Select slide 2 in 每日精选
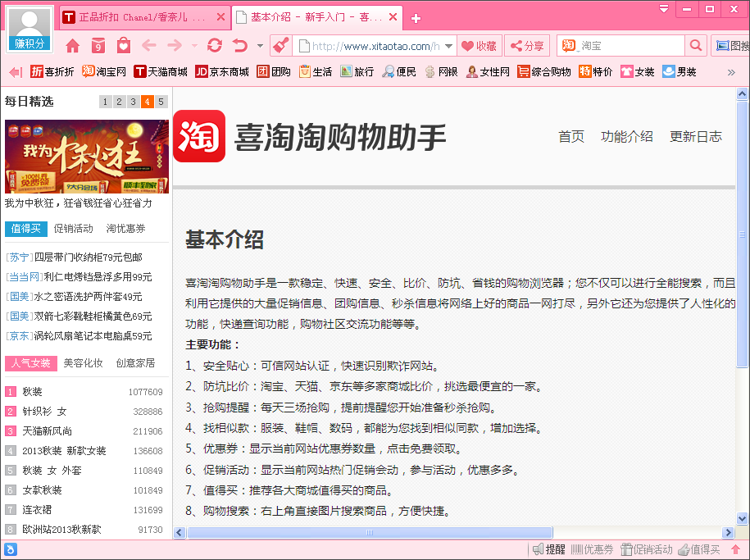 [x=119, y=102]
